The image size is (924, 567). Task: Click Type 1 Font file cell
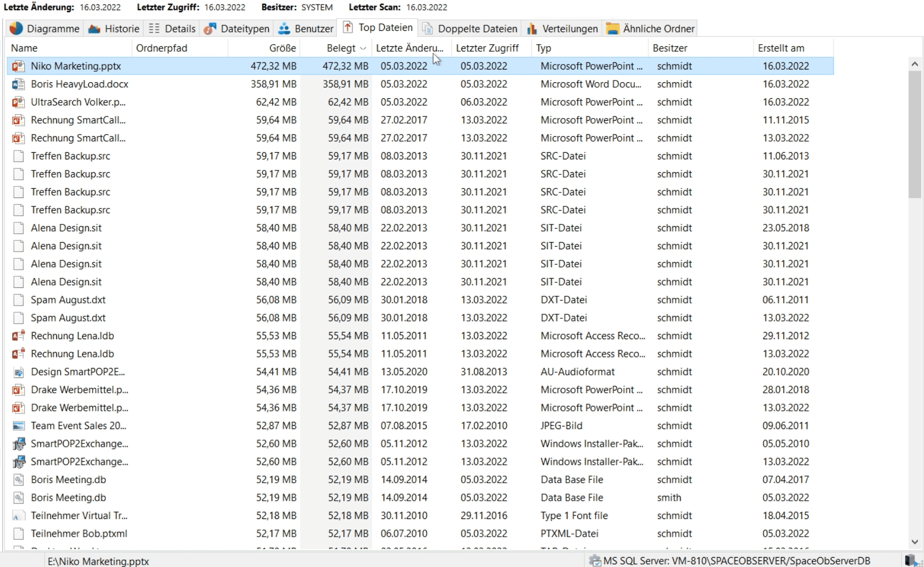pyautogui.click(x=574, y=516)
